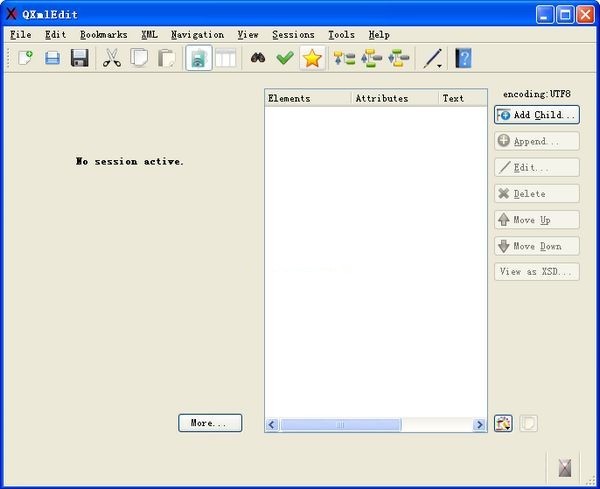This screenshot has width=600, height=489.
Task: Toggle the highlighted teal view mode button
Action: pyautogui.click(x=199, y=59)
